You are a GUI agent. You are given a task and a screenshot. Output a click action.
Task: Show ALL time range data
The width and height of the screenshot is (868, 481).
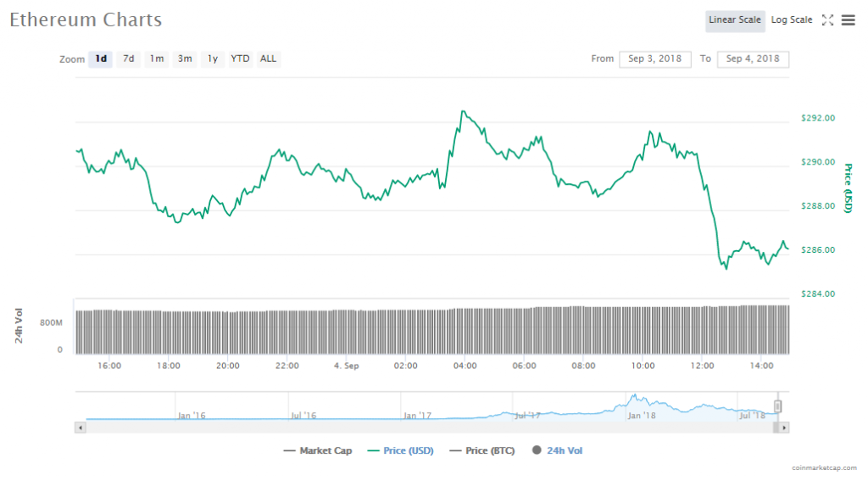coord(268,59)
